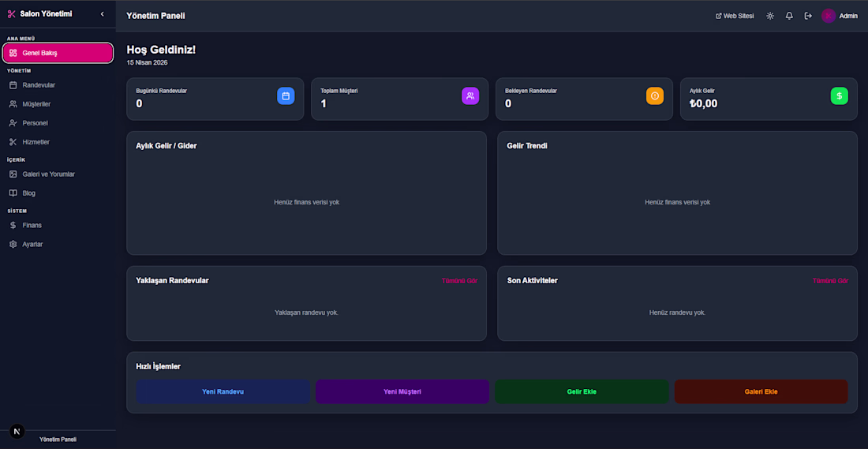Click the Bugünkü Randevular label

tap(162, 91)
